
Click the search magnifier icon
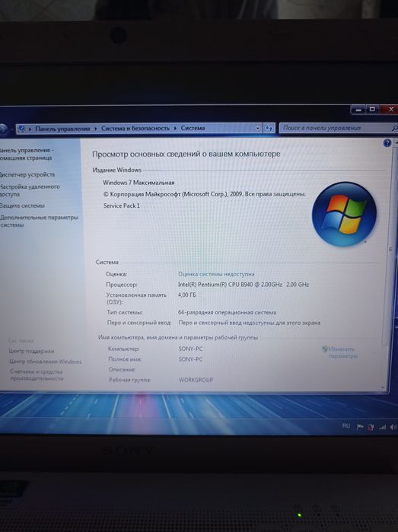393,128
